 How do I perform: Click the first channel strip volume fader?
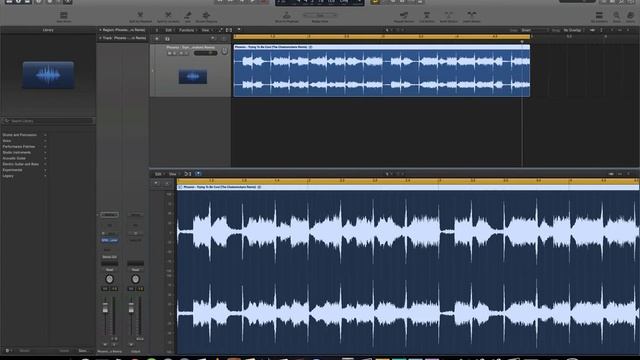[x=105, y=309]
